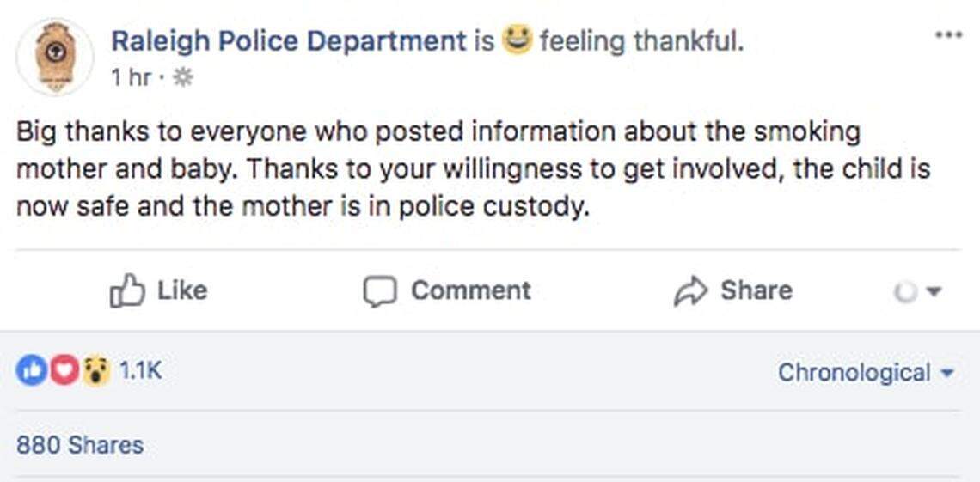Expand the Chronological comment sorting dropdown
The width and height of the screenshot is (980, 482).
(x=866, y=373)
